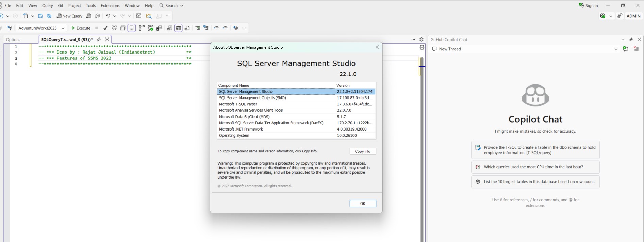
Task: Open the Git menu
Action: point(61,6)
